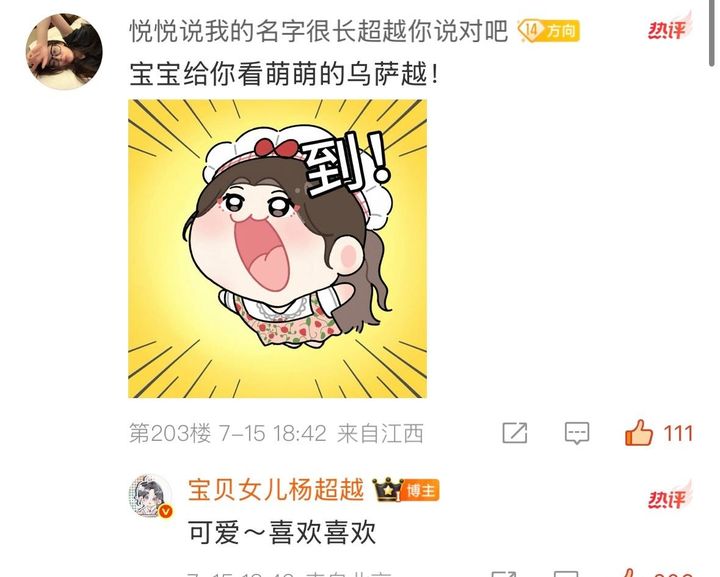Click the scrollbar at top right edge
The image size is (720, 577).
click(711, 34)
